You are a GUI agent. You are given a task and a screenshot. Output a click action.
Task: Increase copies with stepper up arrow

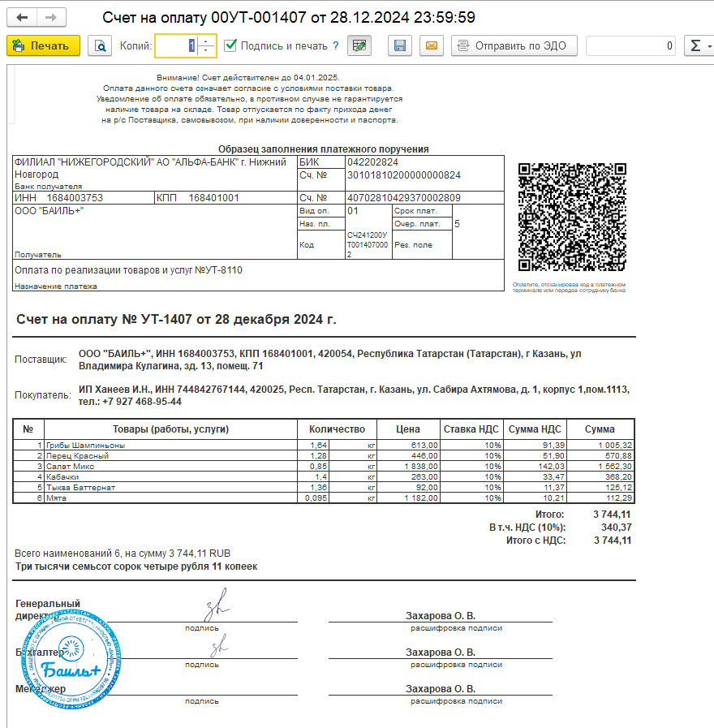point(206,41)
